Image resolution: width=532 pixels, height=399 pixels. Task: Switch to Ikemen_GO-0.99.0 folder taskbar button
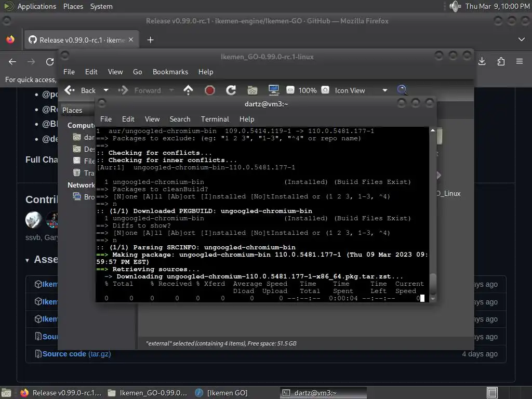148,393
